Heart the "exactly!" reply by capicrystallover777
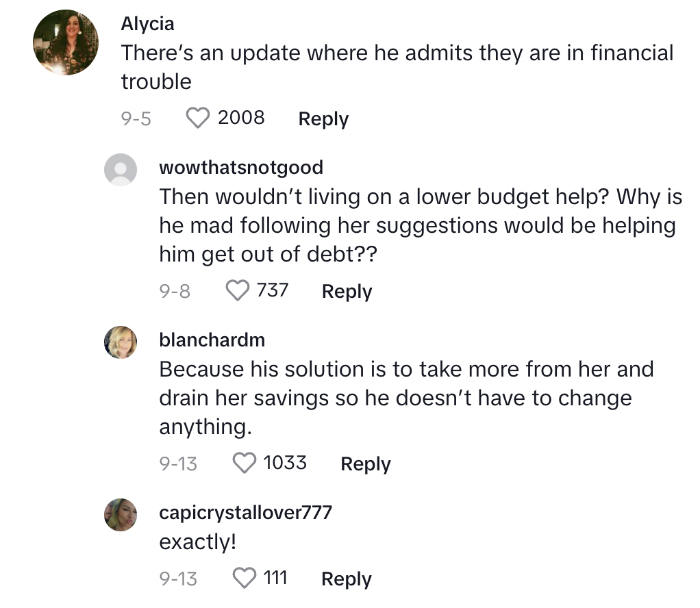This screenshot has height=608, width=700. [245, 579]
